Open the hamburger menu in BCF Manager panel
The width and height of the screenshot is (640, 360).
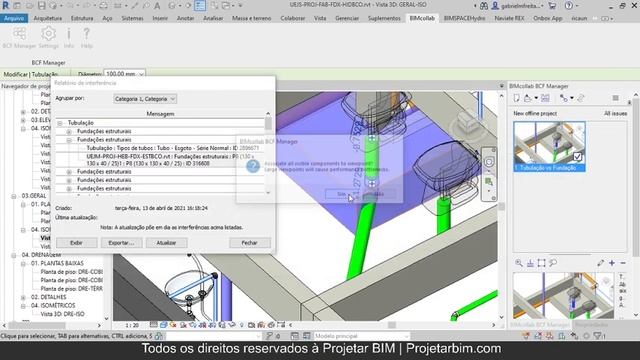pyautogui.click(x=616, y=98)
